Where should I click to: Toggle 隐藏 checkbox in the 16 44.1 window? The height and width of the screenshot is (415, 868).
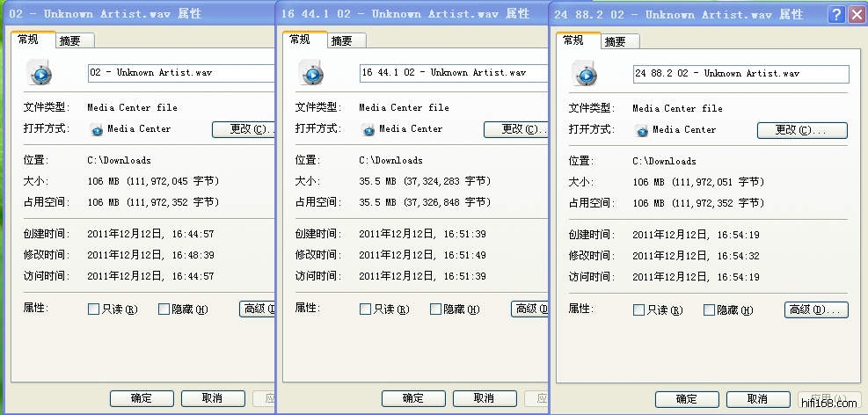point(435,309)
